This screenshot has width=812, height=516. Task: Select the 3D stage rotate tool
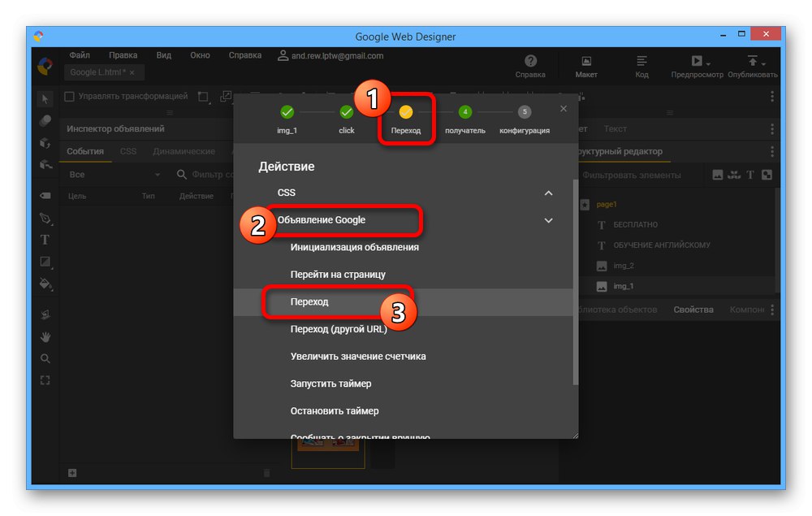[x=45, y=314]
